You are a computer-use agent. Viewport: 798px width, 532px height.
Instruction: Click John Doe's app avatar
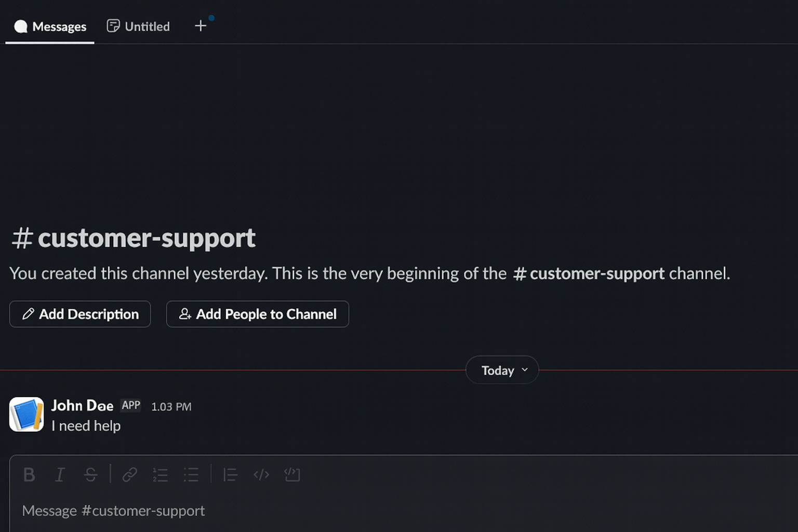(26, 415)
